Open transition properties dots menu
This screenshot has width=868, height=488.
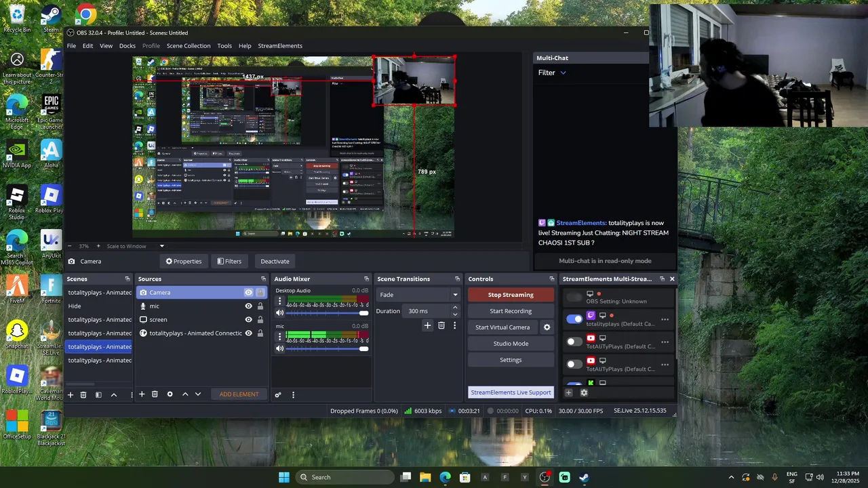tap(454, 325)
